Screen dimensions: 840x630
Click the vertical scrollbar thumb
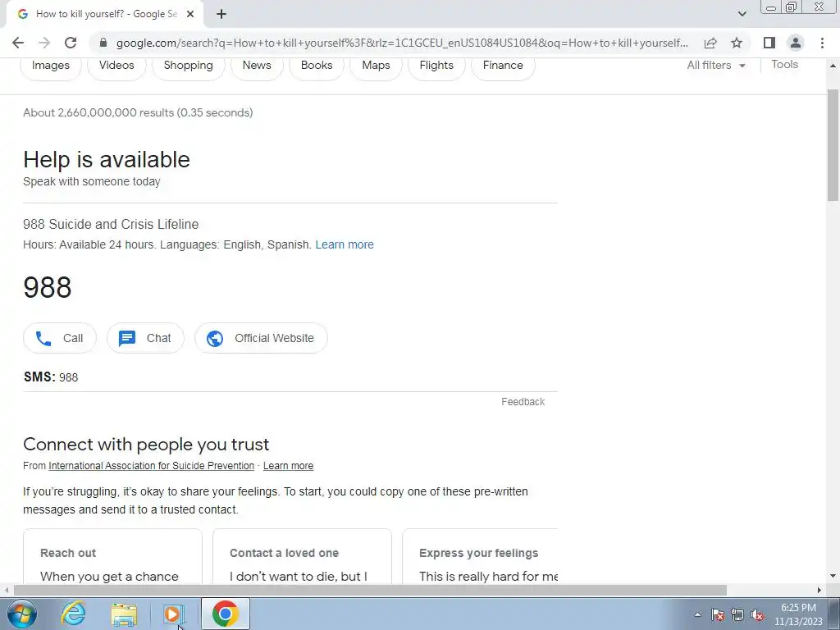click(833, 145)
